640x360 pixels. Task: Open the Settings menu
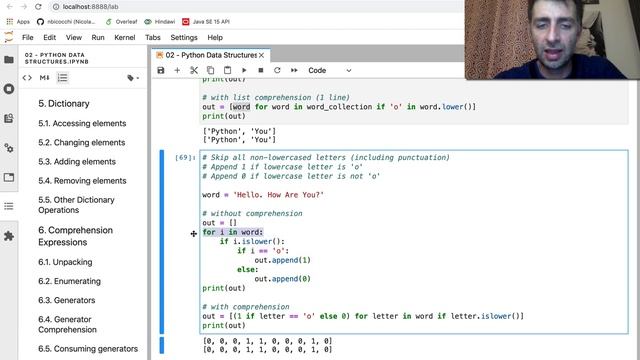click(x=184, y=37)
